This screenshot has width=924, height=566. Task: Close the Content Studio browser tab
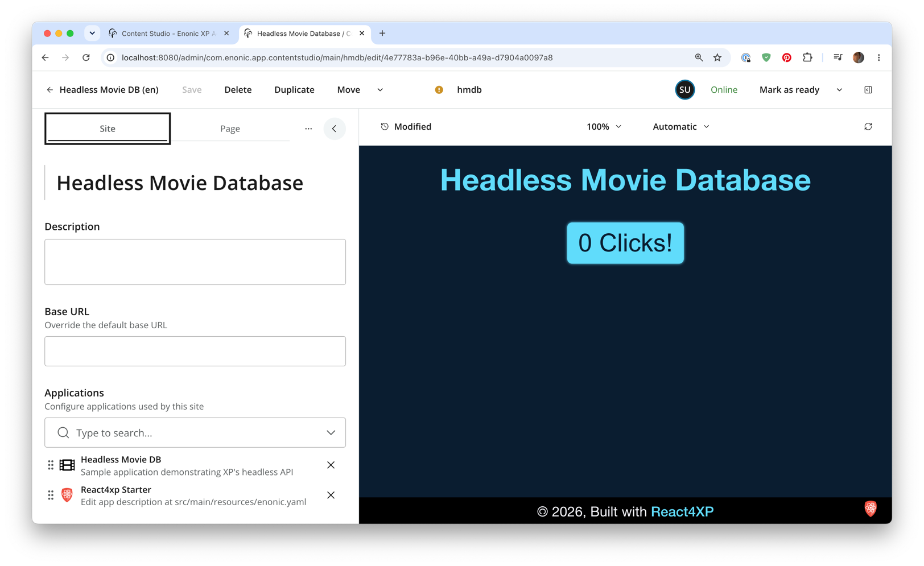(226, 34)
